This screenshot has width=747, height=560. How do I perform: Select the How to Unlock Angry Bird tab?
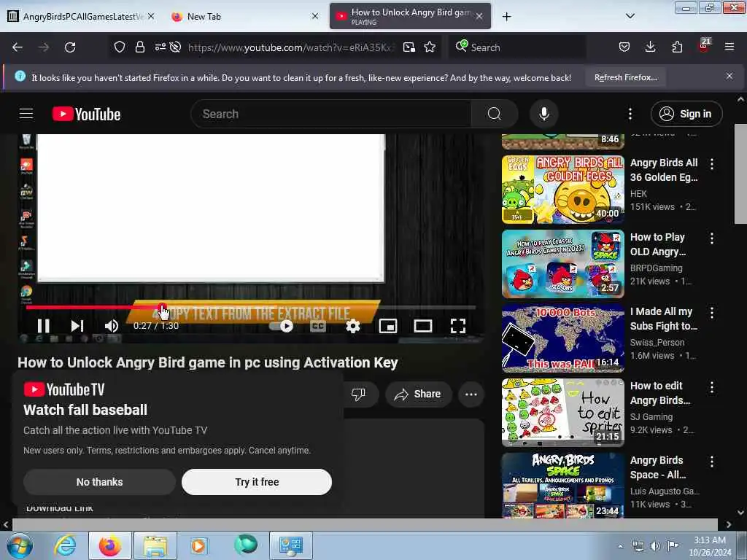click(x=410, y=16)
